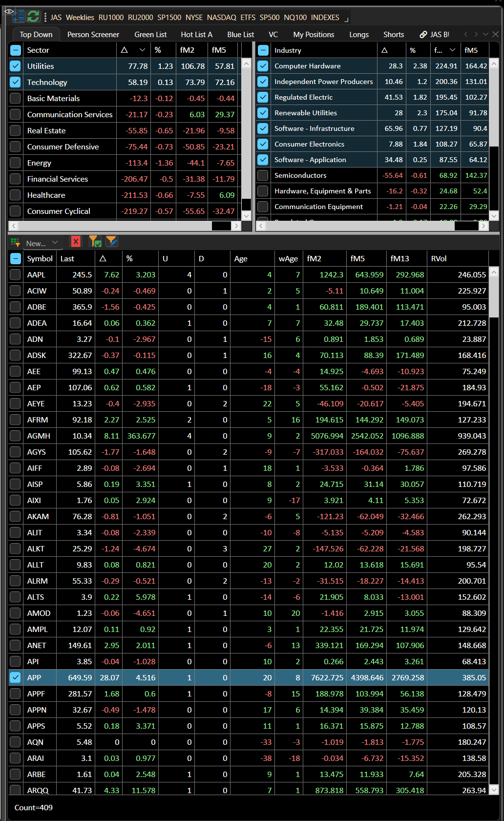Click the link icon beside JAS tab
This screenshot has width=504, height=821.
pyautogui.click(x=423, y=35)
